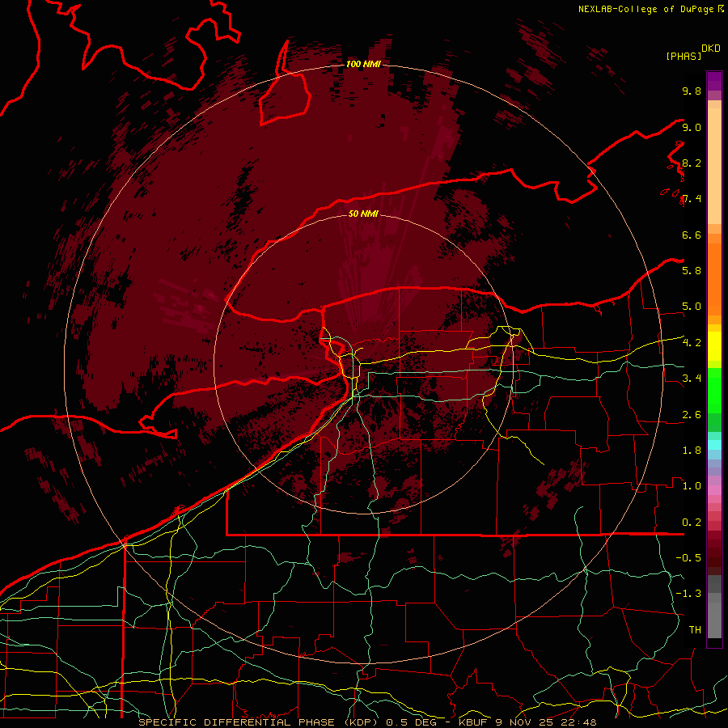Image resolution: width=728 pixels, height=728 pixels.
Task: Click the 8.2 scale value
Action: click(x=692, y=163)
